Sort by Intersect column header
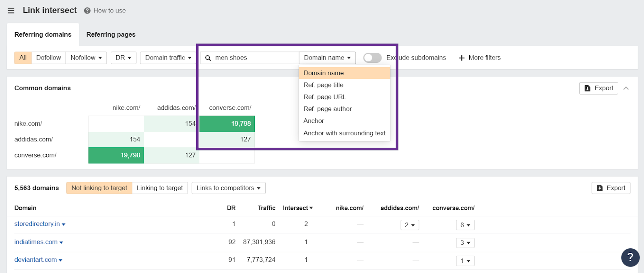 (x=297, y=208)
